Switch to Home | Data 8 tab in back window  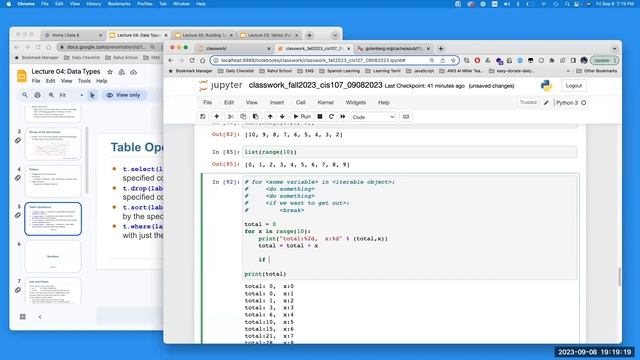[x=72, y=36]
